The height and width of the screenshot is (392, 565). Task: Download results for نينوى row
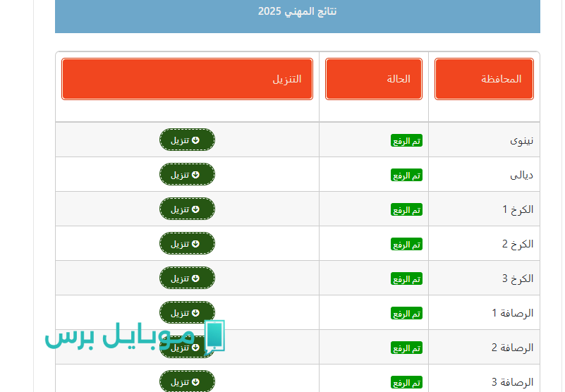(x=187, y=140)
